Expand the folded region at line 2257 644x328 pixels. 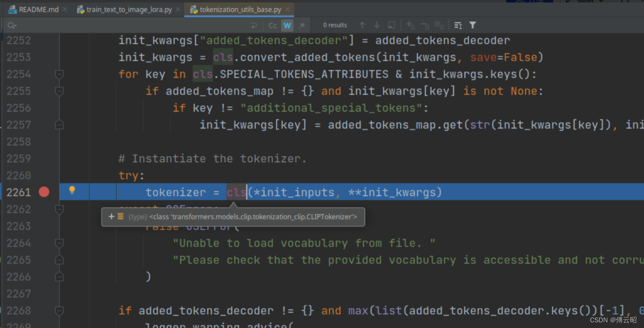59,124
